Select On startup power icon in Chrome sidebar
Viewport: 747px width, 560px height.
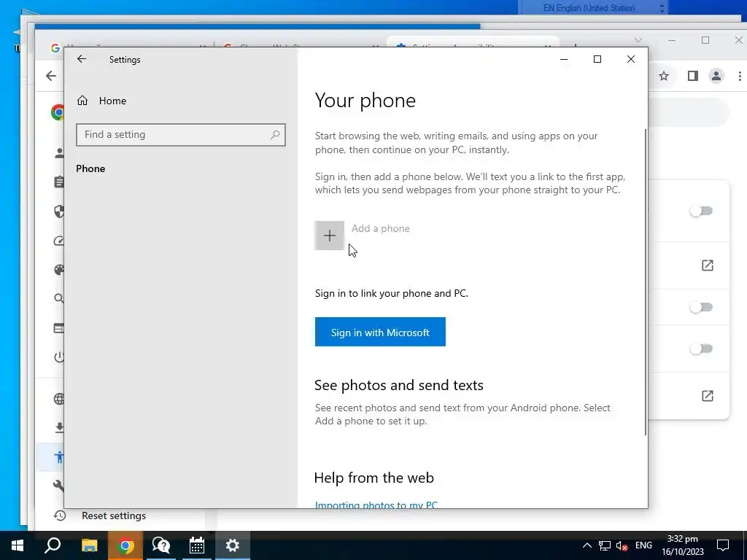(x=59, y=357)
